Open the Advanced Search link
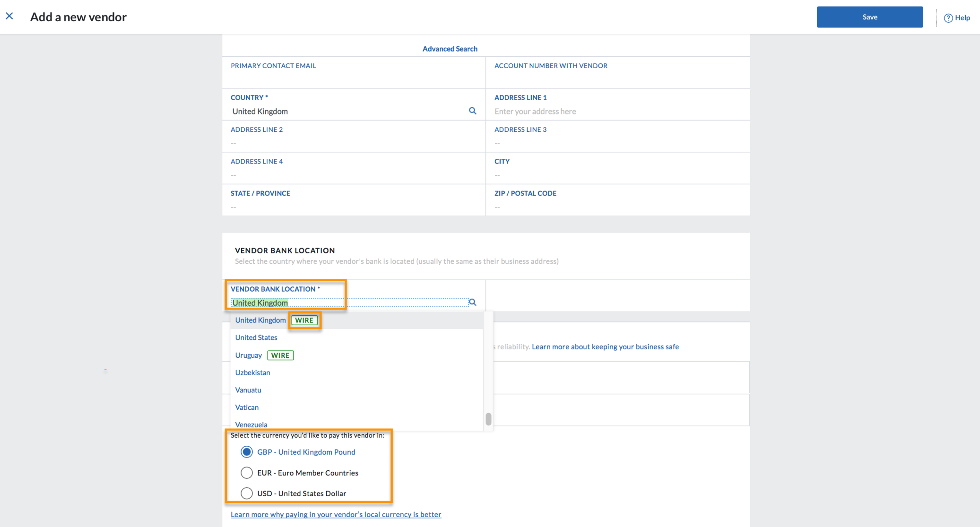Image resolution: width=980 pixels, height=527 pixels. pos(450,49)
